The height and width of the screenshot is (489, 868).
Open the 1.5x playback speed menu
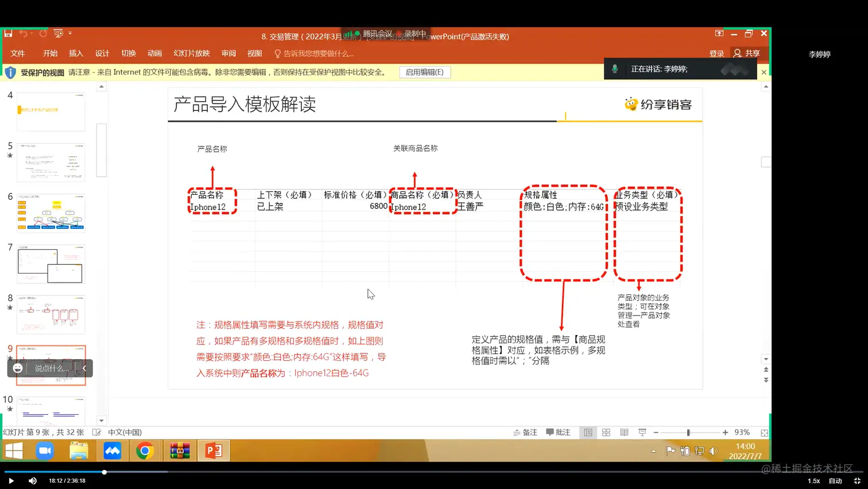tap(813, 481)
